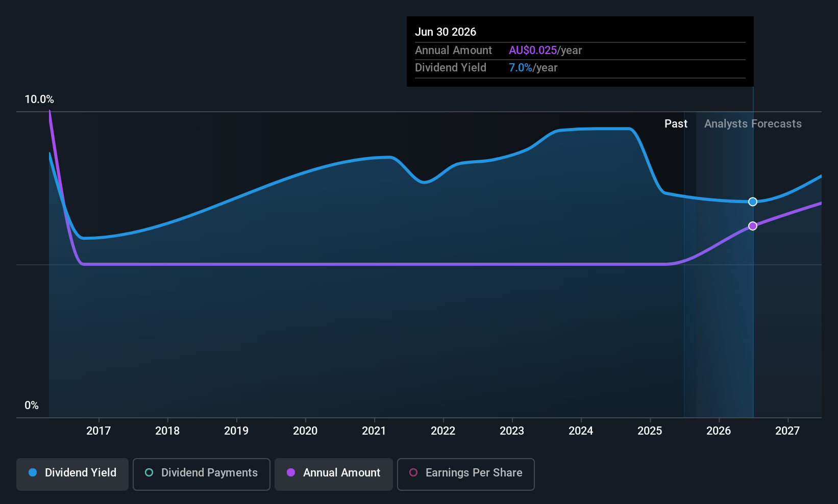Click the 2023 x-axis label
The width and height of the screenshot is (838, 504).
pos(512,431)
